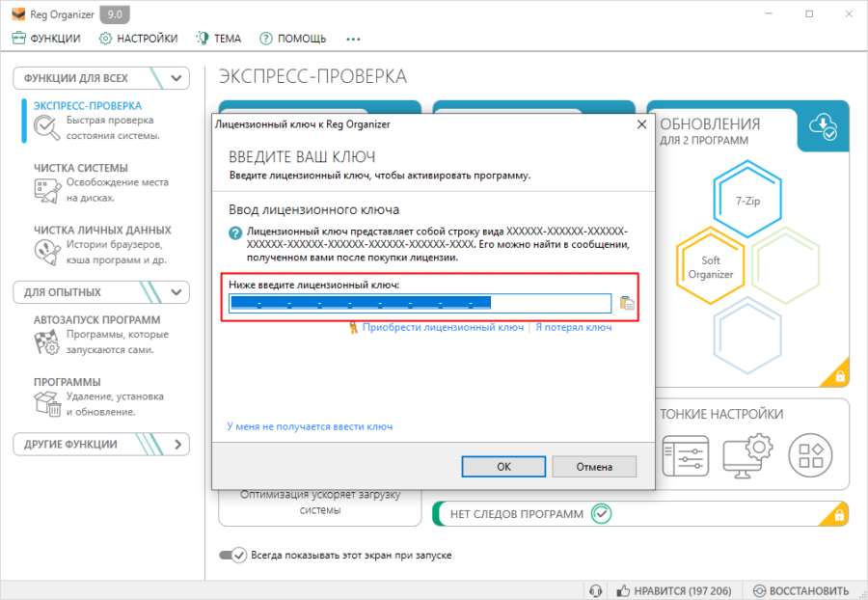Click the license key input field

420,303
